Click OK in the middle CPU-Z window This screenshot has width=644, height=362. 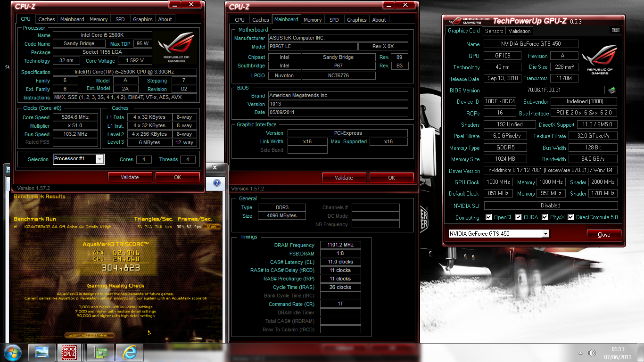coord(392,178)
